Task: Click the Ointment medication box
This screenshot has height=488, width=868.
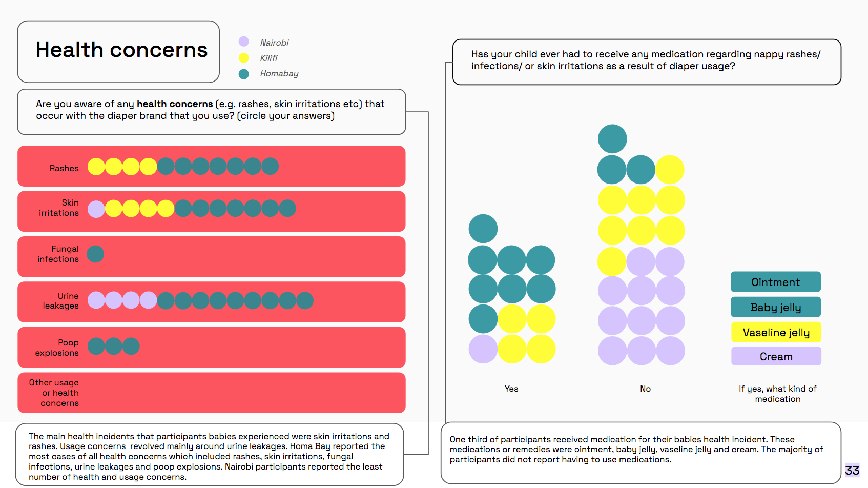Action: point(776,282)
